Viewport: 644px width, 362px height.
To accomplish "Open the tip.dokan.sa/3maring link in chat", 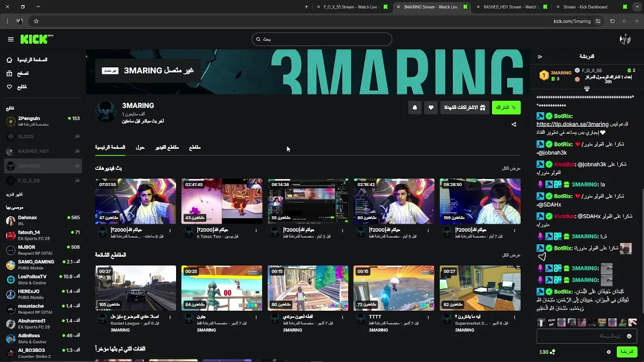I will point(573,124).
